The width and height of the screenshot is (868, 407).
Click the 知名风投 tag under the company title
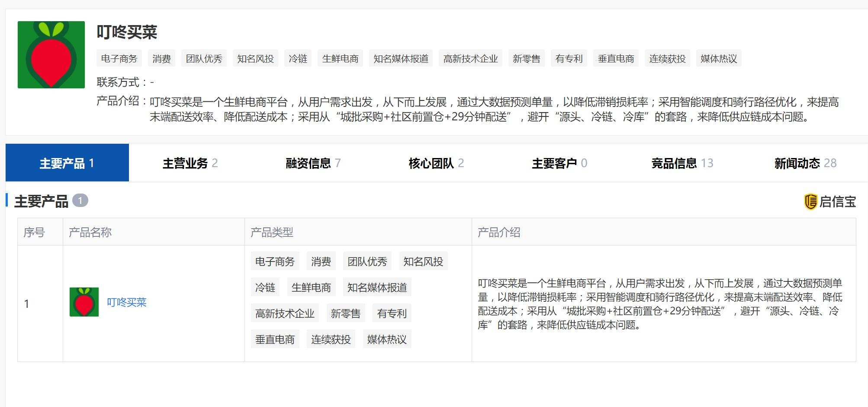click(x=255, y=58)
